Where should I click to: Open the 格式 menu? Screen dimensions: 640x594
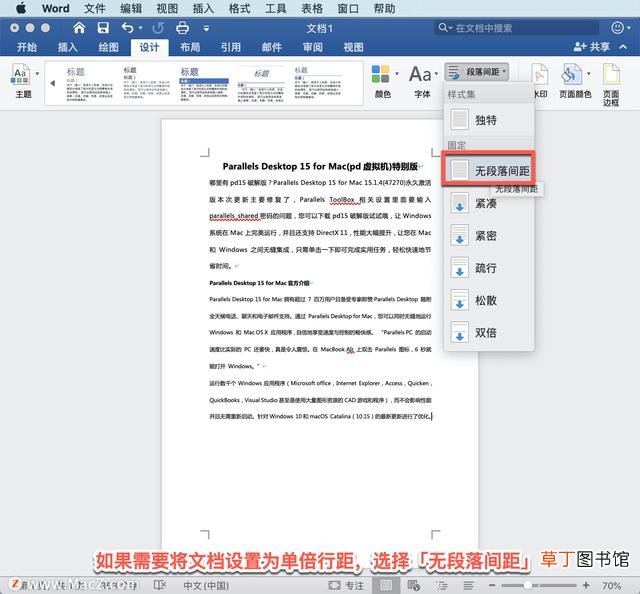239,8
